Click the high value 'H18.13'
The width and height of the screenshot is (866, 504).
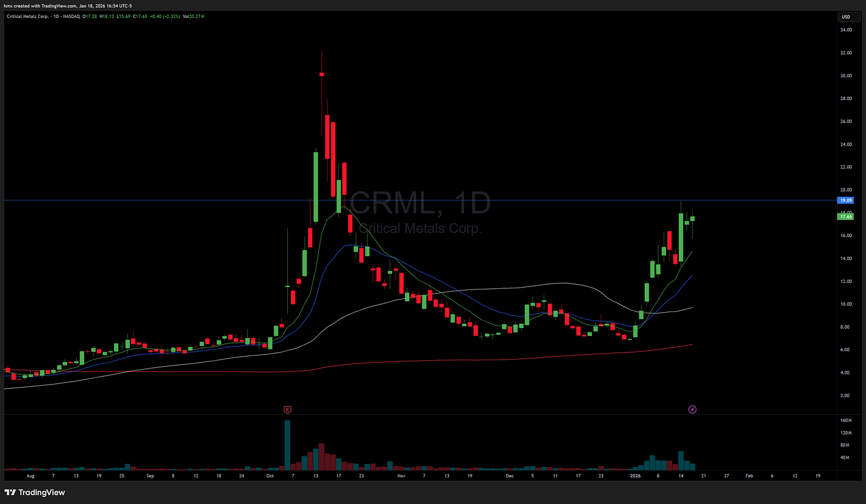click(x=108, y=16)
